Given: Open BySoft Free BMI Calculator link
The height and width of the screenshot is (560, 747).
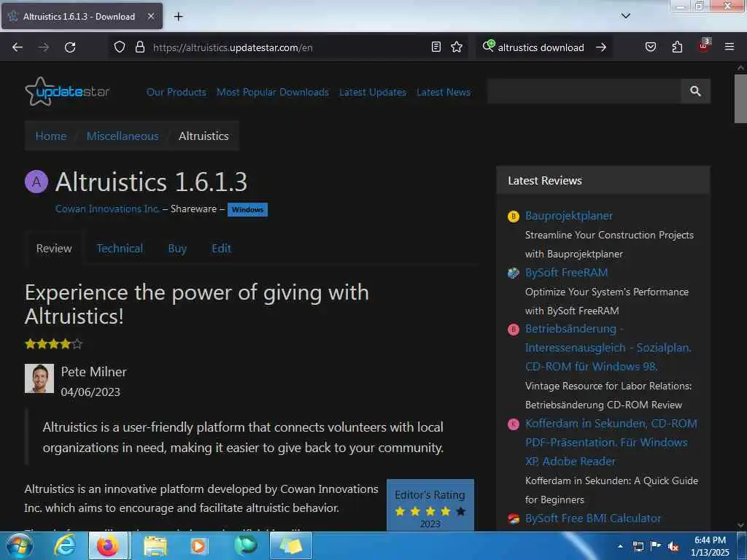Looking at the screenshot, I should pos(593,518).
